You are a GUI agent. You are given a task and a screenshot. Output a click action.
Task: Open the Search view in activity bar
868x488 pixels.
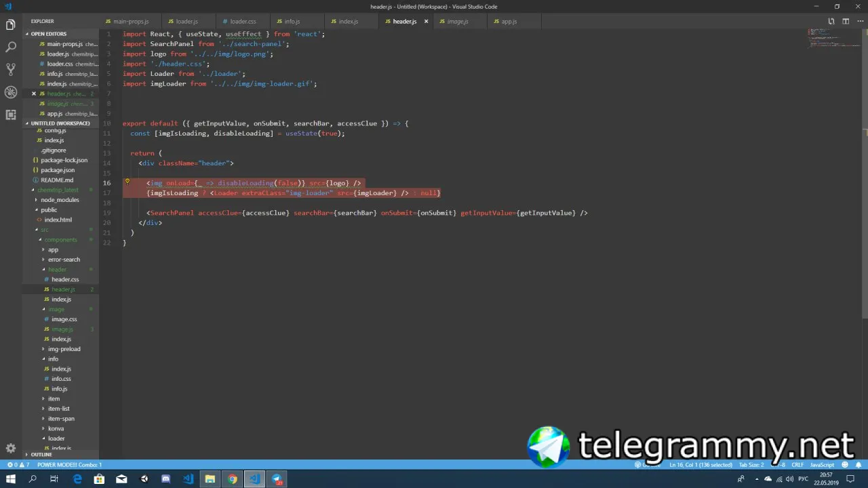[x=10, y=47]
